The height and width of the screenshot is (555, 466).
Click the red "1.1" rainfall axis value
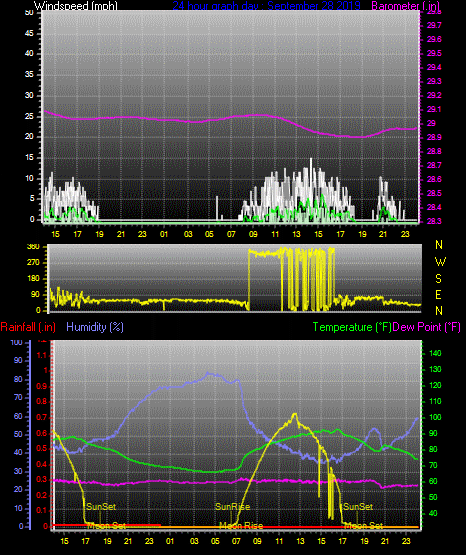(x=42, y=355)
